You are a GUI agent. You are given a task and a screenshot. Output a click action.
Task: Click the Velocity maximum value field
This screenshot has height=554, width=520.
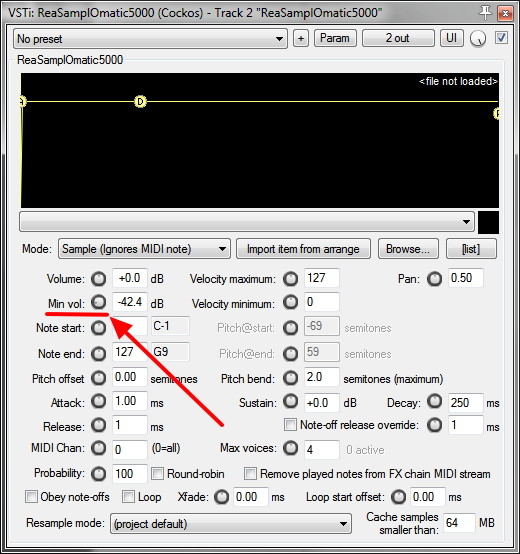tap(321, 278)
